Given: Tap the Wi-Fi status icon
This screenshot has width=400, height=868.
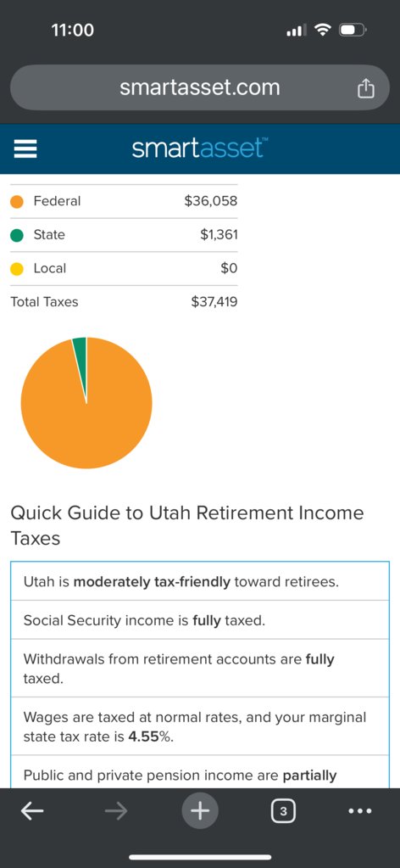Looking at the screenshot, I should [322, 30].
